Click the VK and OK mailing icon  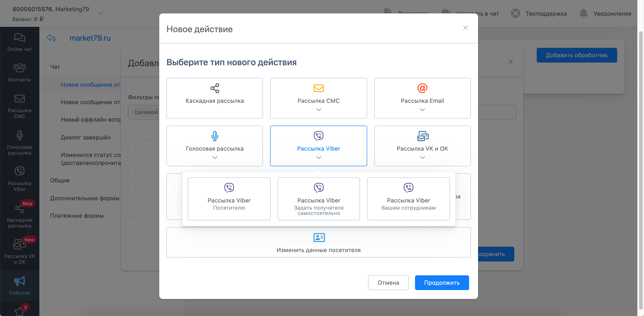coord(423,136)
